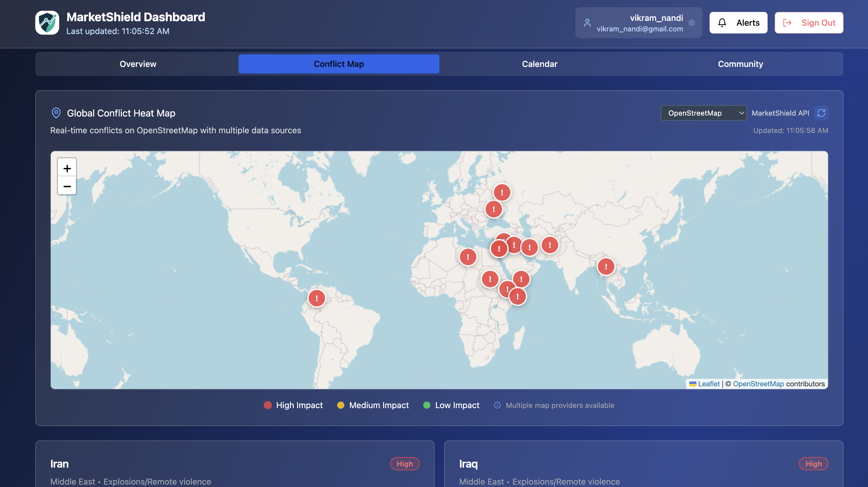Click the conflict marker in Colombia
This screenshot has height=487, width=868.
pos(317,298)
